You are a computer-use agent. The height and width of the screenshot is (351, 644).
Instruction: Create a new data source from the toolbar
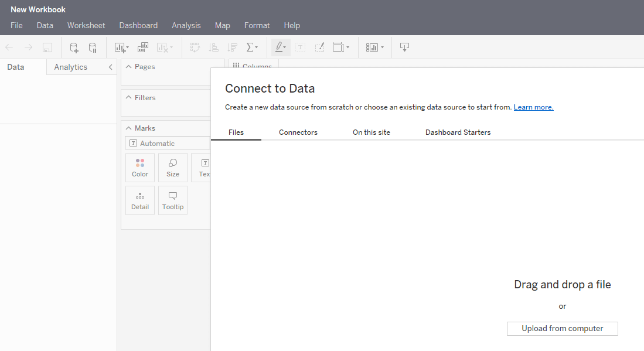point(73,47)
